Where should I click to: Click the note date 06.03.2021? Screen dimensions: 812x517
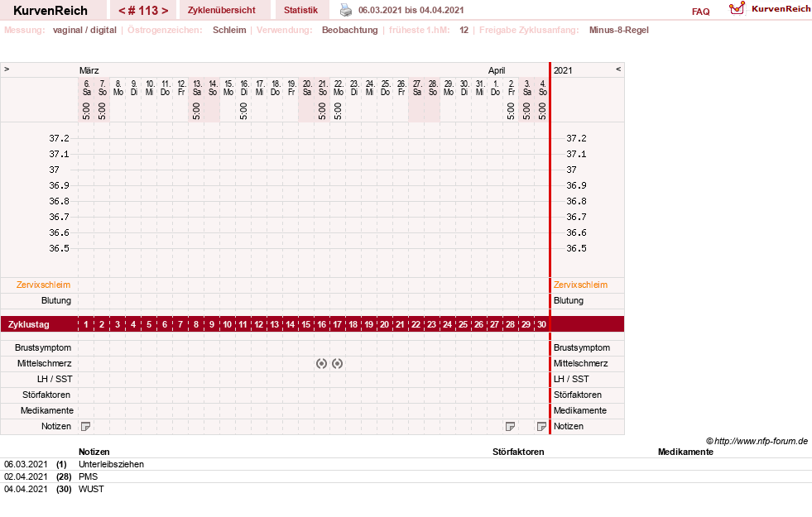coord(26,464)
